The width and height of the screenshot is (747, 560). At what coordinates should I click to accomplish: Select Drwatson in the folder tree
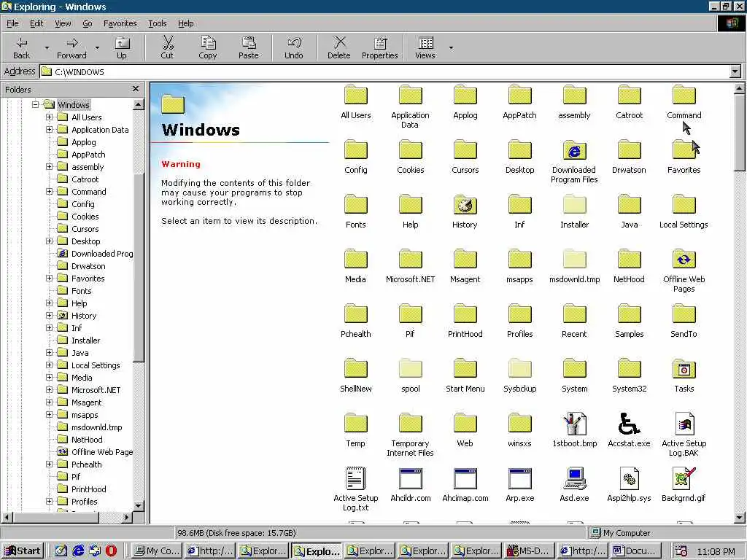[88, 266]
